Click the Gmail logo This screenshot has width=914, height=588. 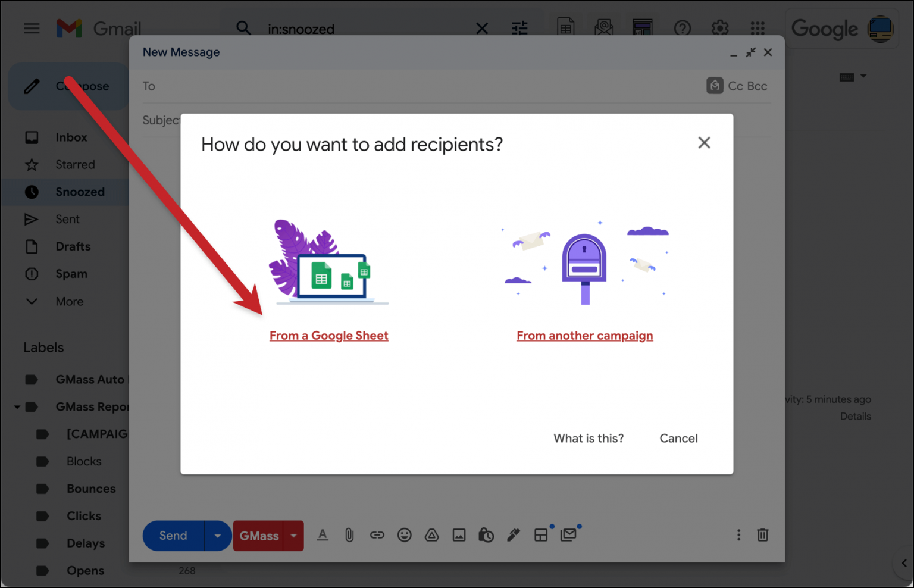(x=99, y=28)
